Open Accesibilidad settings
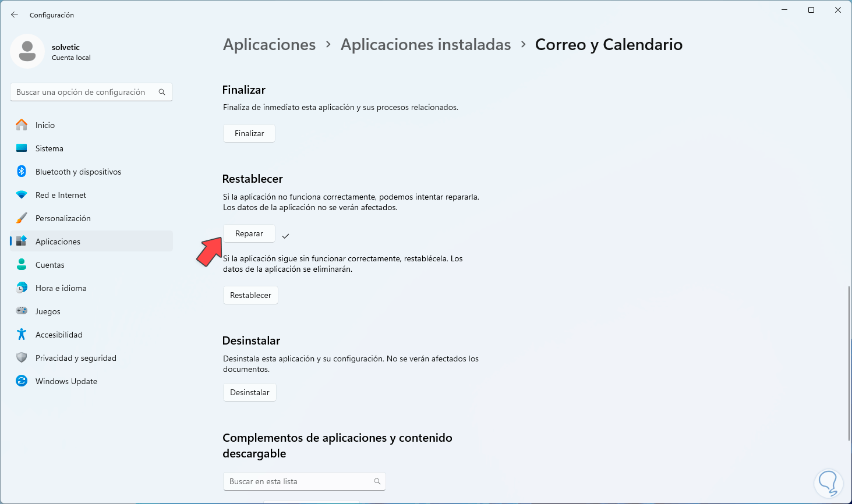 [91, 335]
